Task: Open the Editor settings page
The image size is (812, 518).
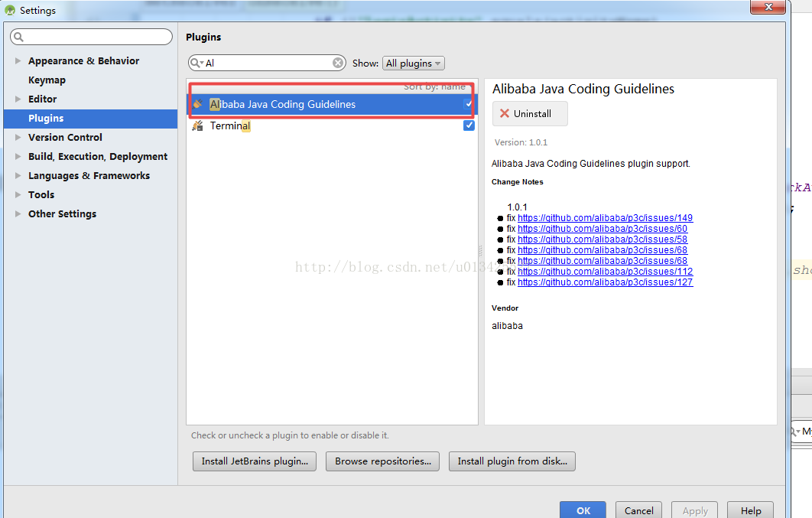Action: pyautogui.click(x=43, y=99)
